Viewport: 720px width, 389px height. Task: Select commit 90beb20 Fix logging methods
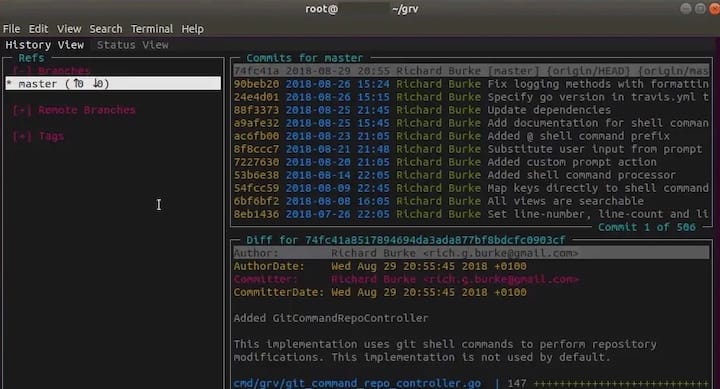point(471,84)
